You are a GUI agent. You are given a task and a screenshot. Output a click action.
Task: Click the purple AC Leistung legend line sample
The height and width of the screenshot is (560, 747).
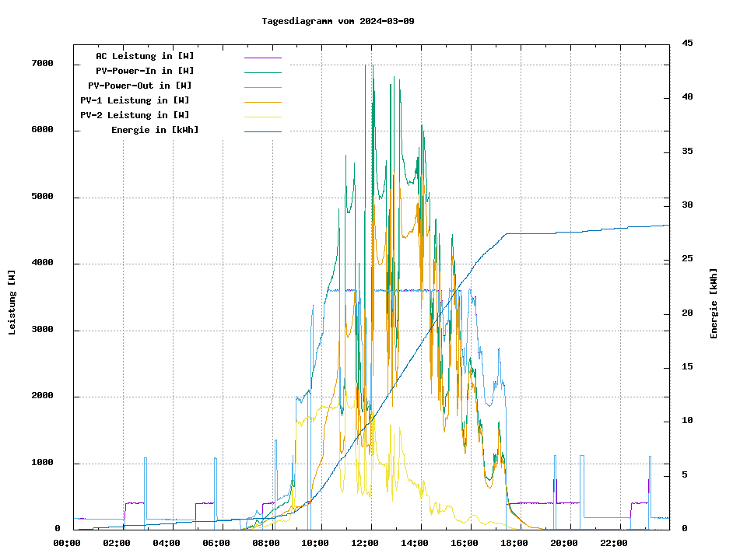pyautogui.click(x=262, y=58)
